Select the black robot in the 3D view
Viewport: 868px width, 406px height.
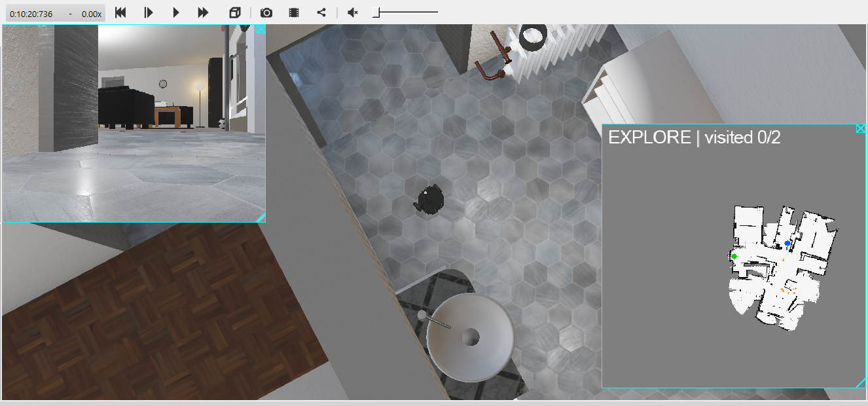(429, 199)
